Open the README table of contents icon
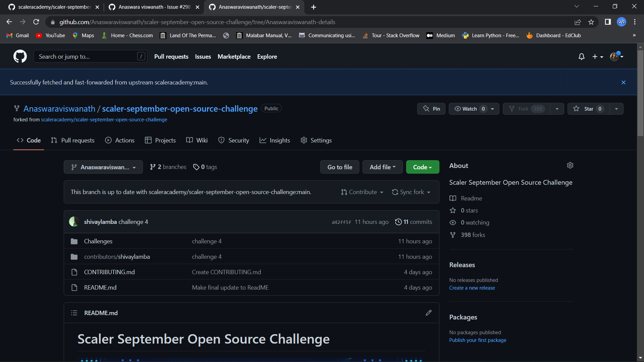This screenshot has height=362, width=644. pos(74,313)
